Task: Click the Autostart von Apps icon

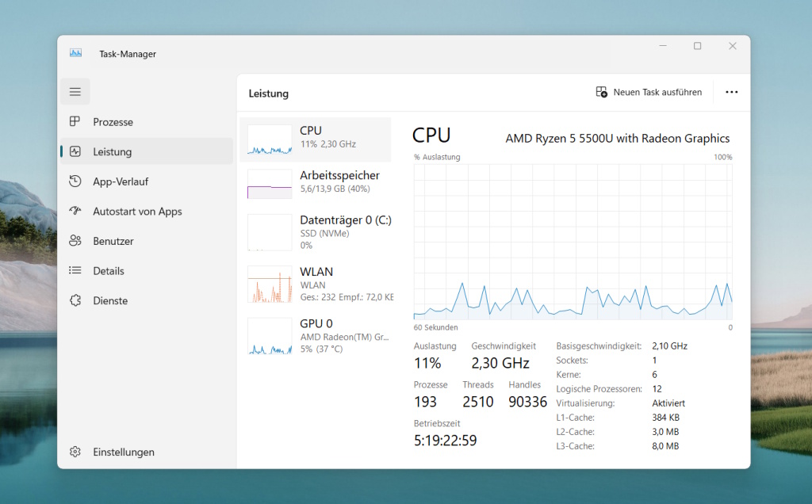Action: (75, 212)
